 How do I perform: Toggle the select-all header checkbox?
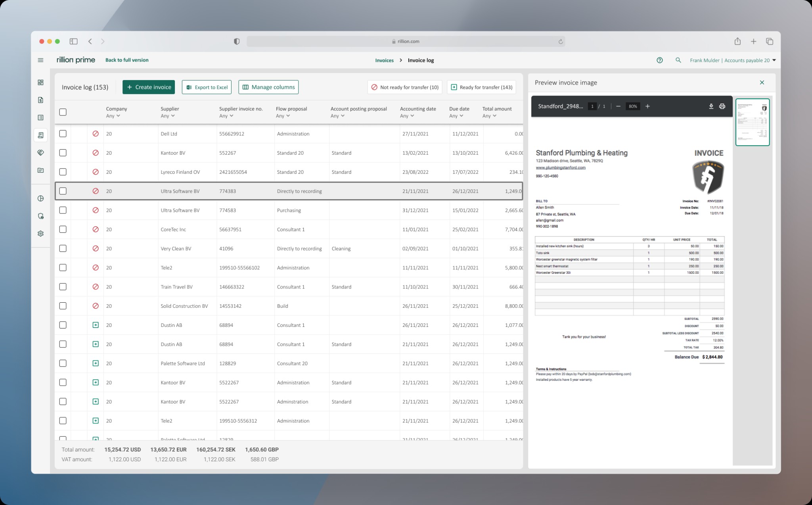tap(63, 112)
